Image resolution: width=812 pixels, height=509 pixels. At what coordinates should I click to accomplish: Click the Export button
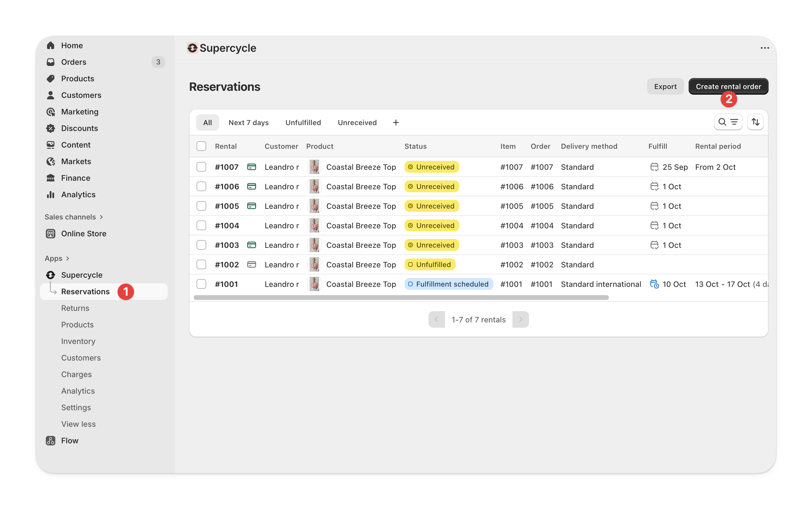coord(665,87)
